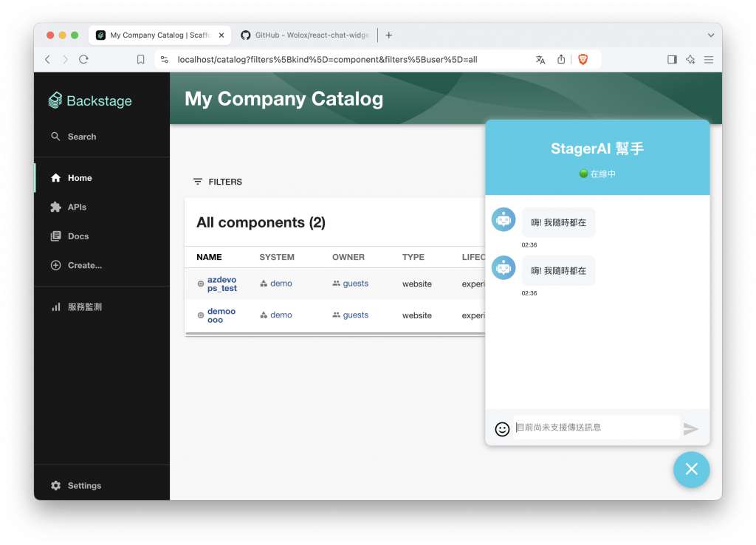Open the Brave Shields icon

click(583, 59)
